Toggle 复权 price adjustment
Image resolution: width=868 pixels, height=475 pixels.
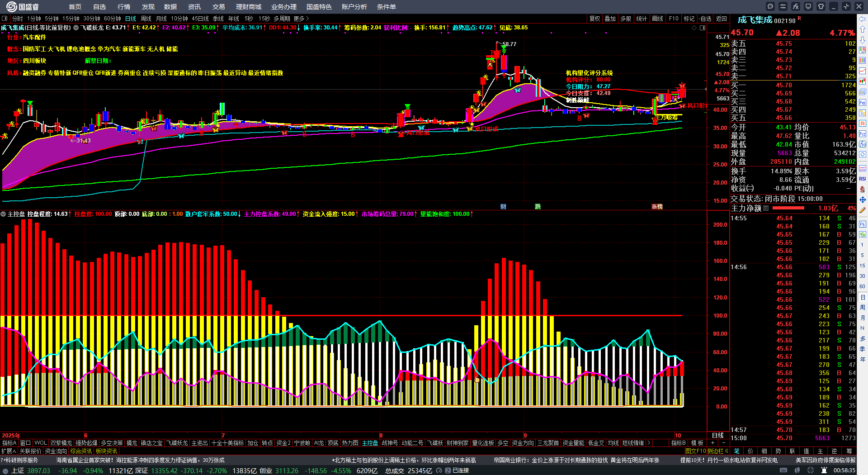(595, 19)
